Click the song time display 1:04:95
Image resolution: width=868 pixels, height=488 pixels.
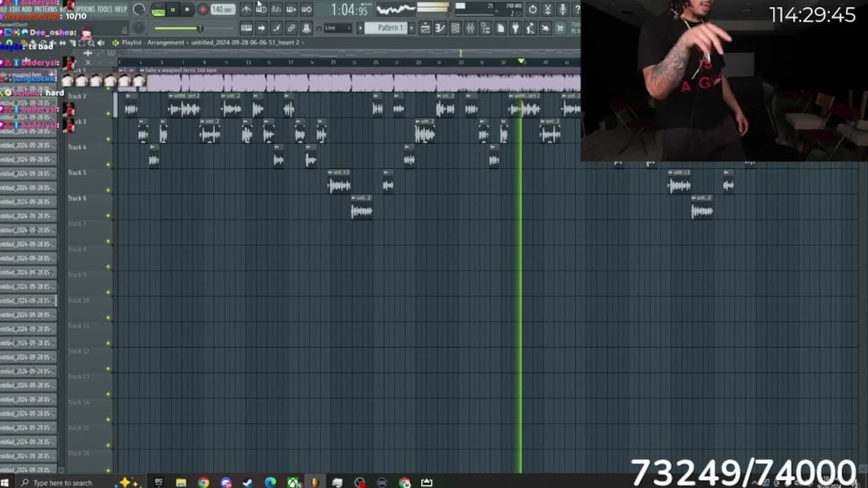[x=349, y=9]
